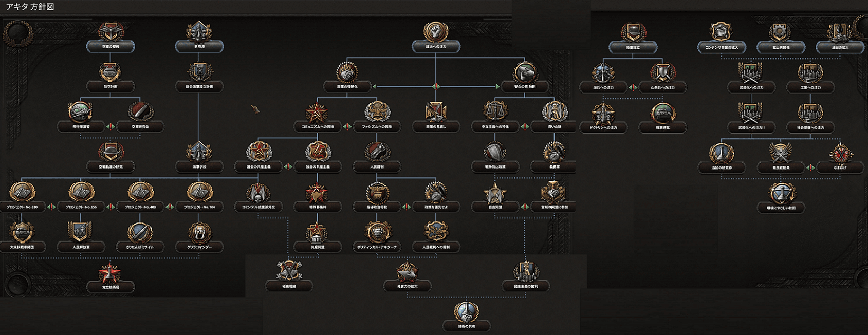Click the 人民裁判 focus icon
Image resolution: width=868 pixels, height=335 pixels.
tap(377, 153)
